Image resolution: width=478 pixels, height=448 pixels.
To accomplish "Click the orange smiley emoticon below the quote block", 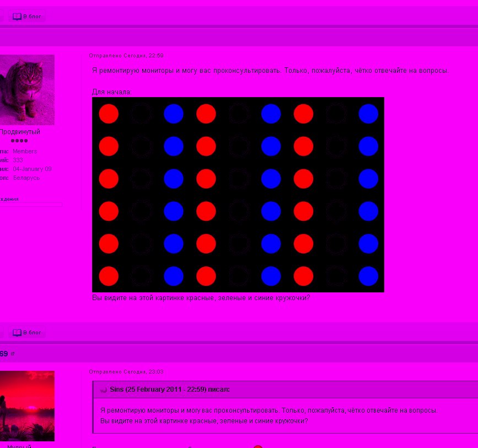I will (257, 446).
